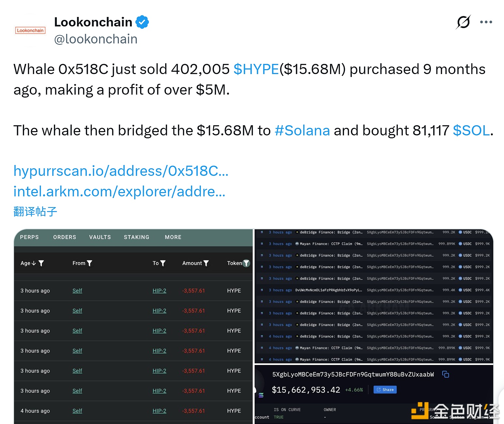Viewport: 504px width, 424px height.
Task: Open the intel.arkm.com explorer link
Action: [x=119, y=191]
